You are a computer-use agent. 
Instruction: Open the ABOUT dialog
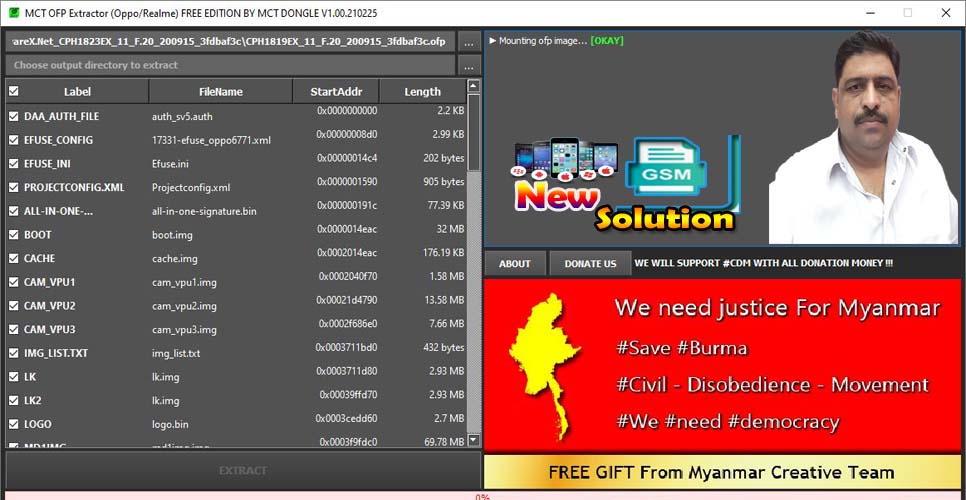point(515,264)
